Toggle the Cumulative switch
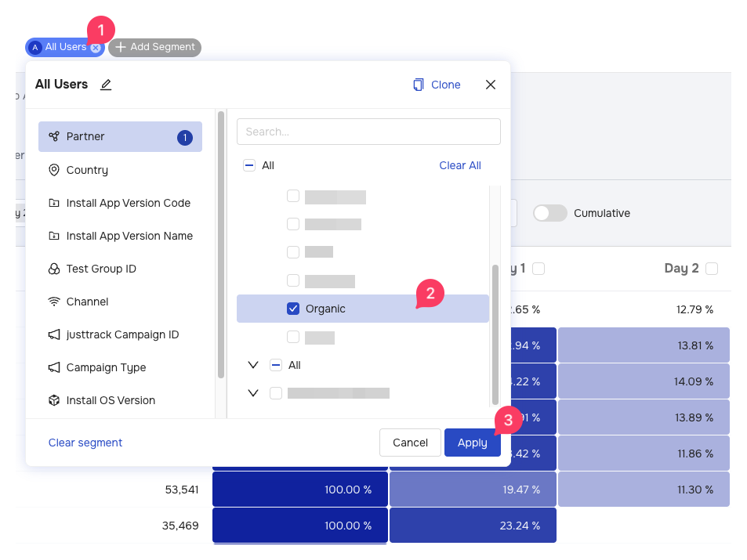747x560 pixels. click(549, 213)
